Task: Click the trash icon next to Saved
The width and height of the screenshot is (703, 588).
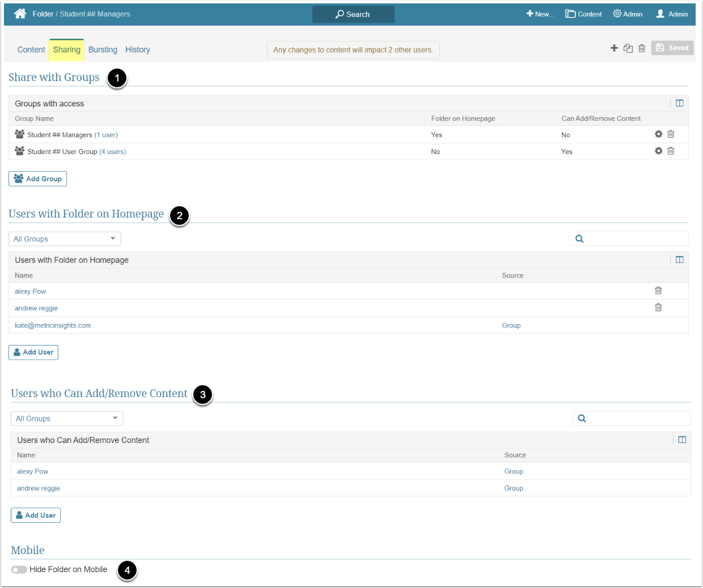Action: coord(642,48)
